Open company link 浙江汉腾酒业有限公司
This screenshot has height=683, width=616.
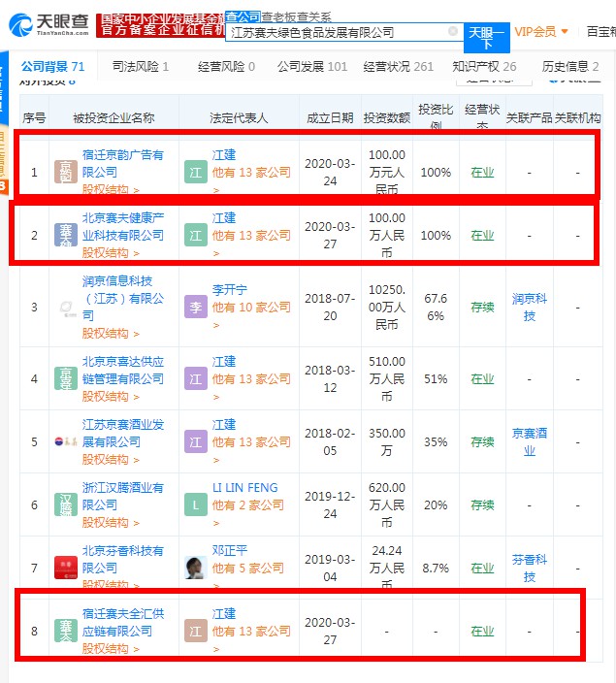123,496
